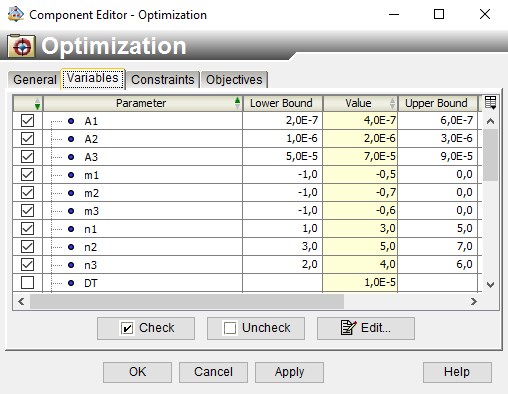Toggle the A1 variable checkbox

click(27, 120)
